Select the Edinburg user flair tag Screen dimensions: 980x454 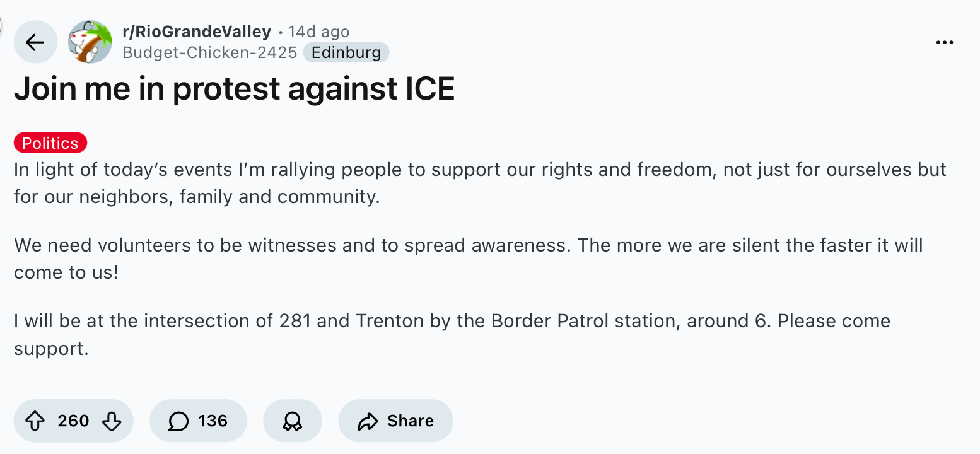coord(346,52)
